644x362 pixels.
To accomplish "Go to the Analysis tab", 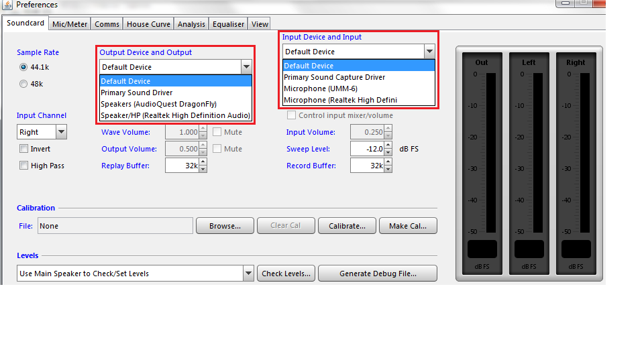I will click(x=191, y=24).
